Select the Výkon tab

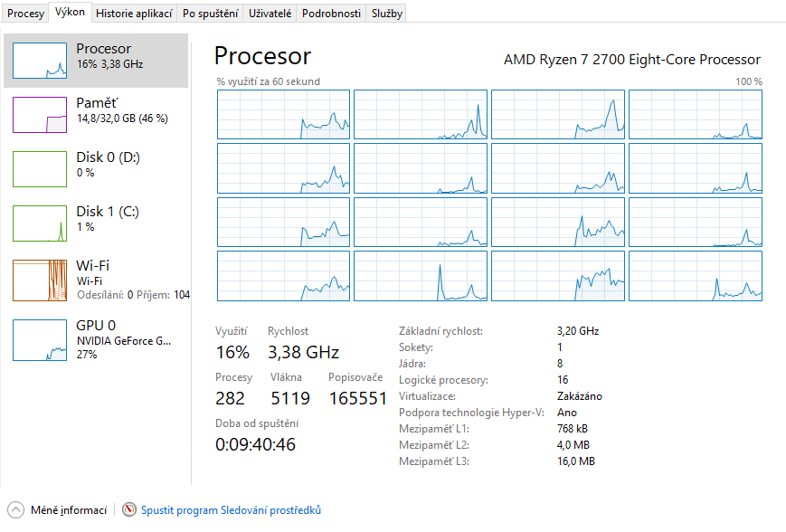click(70, 13)
